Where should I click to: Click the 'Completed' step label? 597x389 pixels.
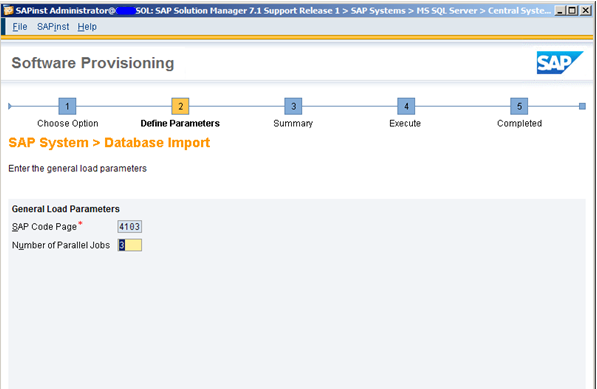pos(520,123)
